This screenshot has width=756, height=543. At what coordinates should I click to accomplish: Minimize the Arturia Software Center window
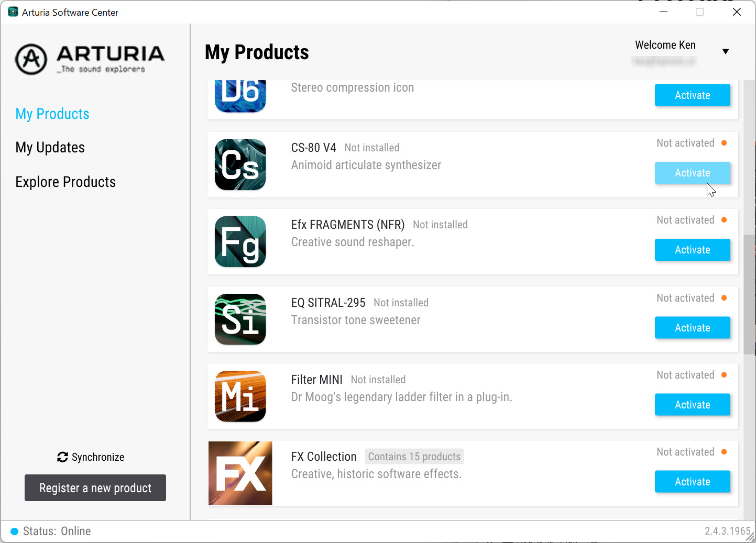(x=663, y=12)
